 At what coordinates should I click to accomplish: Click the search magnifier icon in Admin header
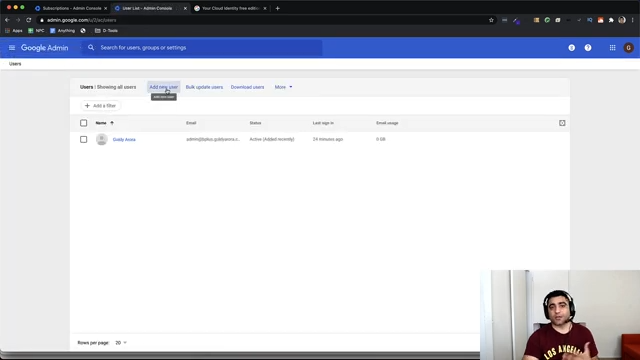point(91,48)
